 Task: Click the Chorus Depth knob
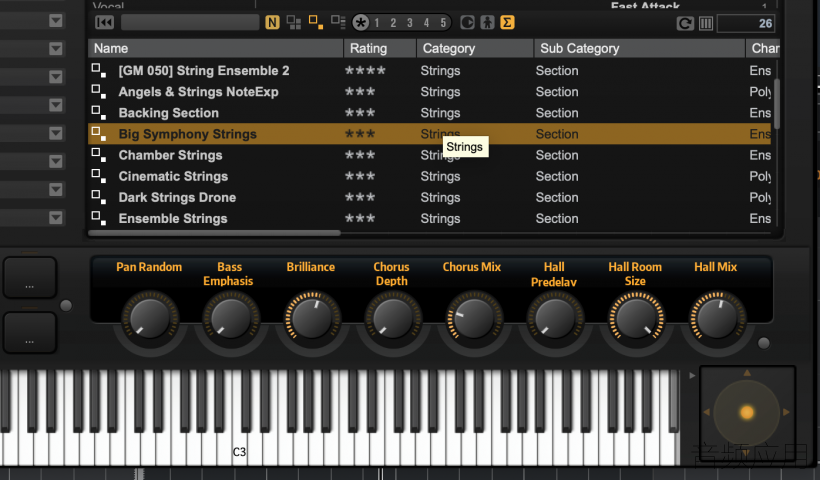pyautogui.click(x=393, y=318)
